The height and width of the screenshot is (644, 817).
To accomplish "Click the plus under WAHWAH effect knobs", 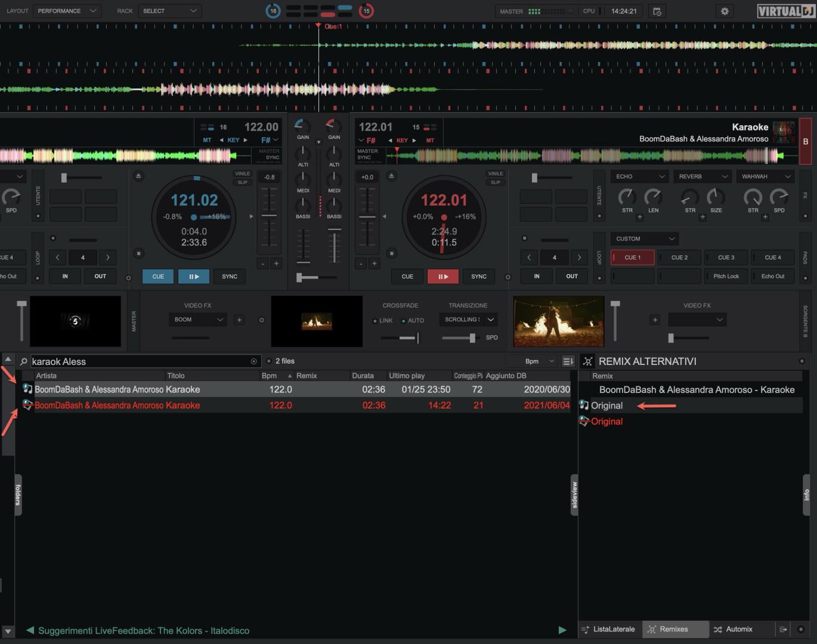I will 765,217.
